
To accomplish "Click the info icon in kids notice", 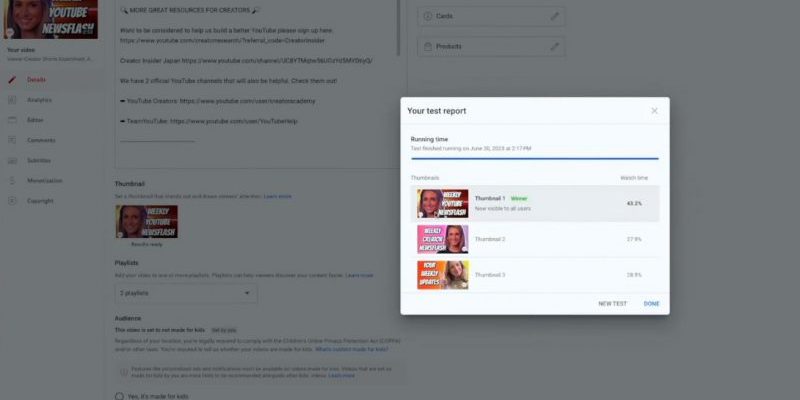I will [x=124, y=372].
